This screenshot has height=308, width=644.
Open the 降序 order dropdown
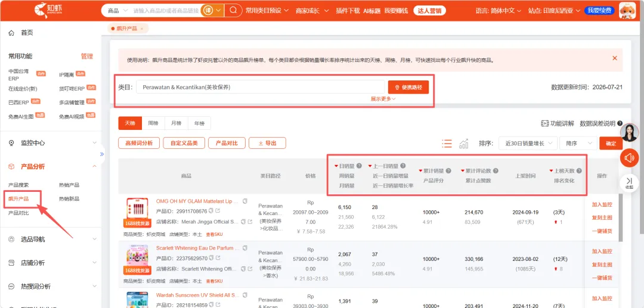click(x=578, y=144)
